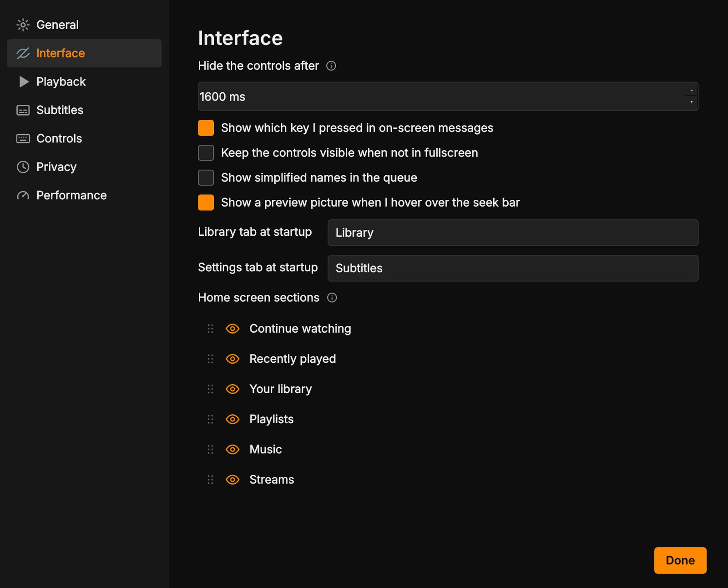The image size is (728, 588).
Task: Open the Library tab at startup dropdown
Action: coord(513,233)
